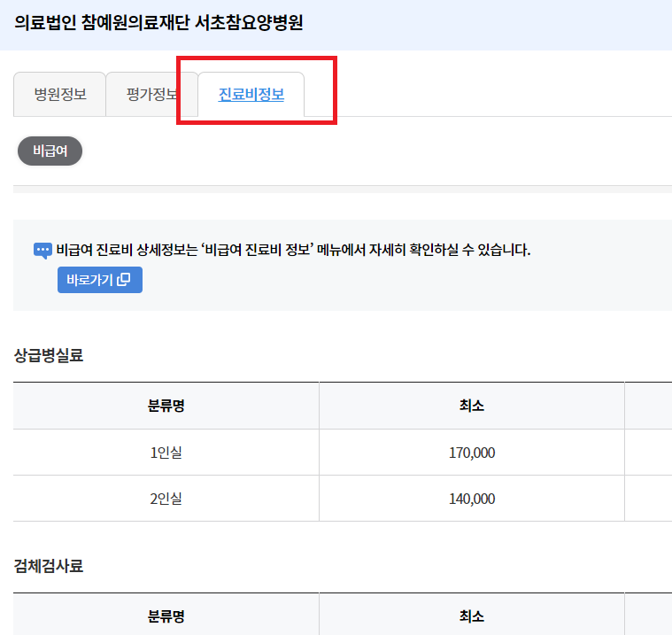Click the 140,000 price cell

(472, 499)
